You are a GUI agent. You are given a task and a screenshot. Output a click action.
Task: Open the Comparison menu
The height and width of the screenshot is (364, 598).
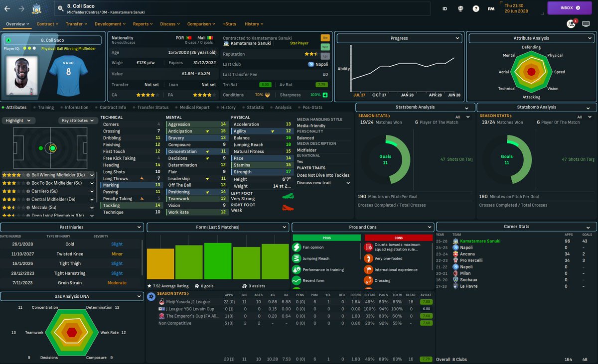(x=201, y=24)
